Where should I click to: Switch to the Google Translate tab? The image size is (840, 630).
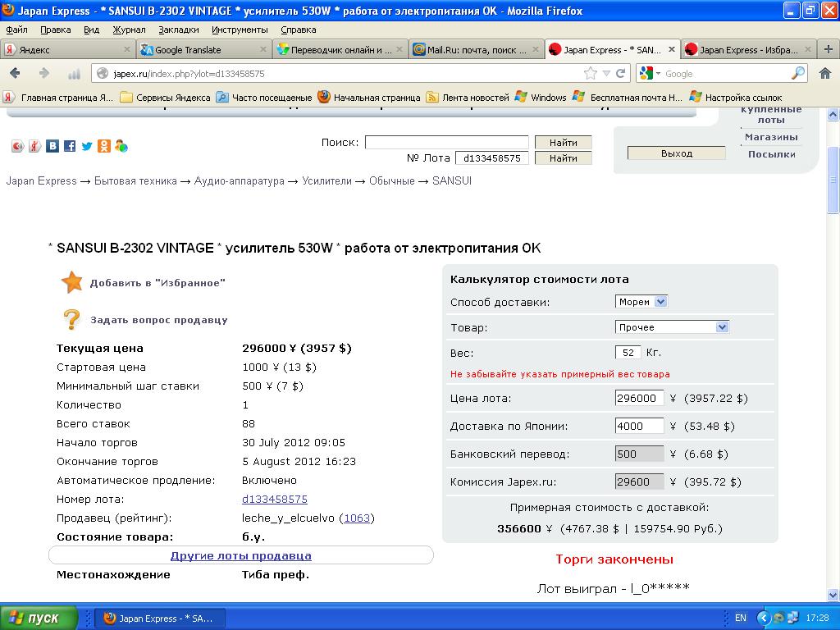[201, 50]
